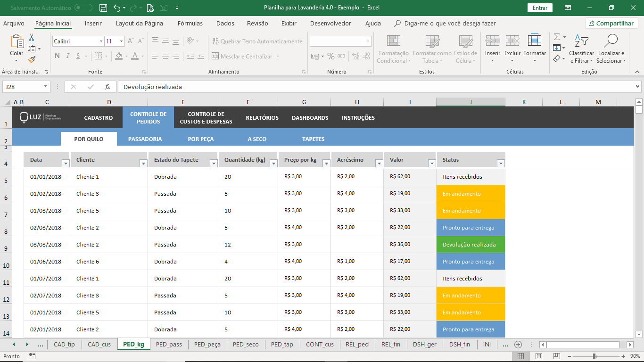
Task: Select the format painter brush
Action: 32,59
